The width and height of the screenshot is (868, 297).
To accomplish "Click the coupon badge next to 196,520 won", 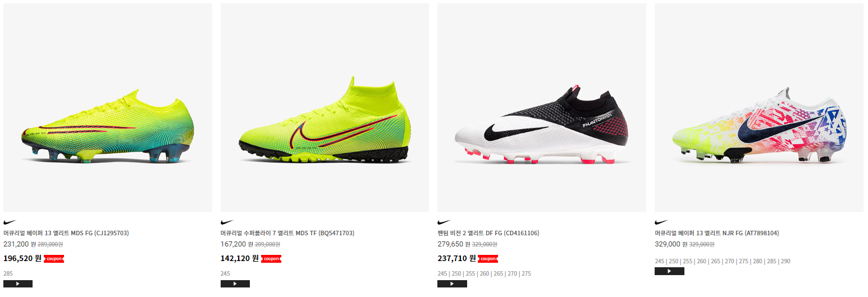I will 54,259.
